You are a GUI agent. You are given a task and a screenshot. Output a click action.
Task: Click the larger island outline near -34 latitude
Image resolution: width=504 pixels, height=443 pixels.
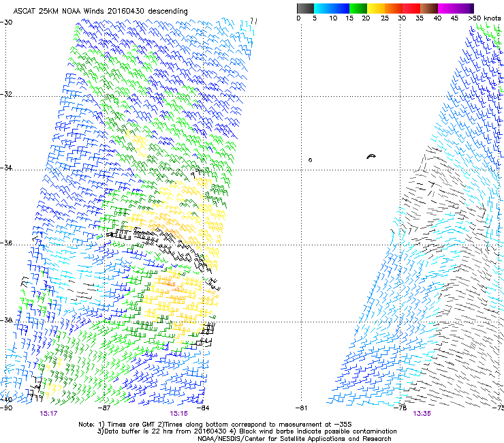point(371,156)
